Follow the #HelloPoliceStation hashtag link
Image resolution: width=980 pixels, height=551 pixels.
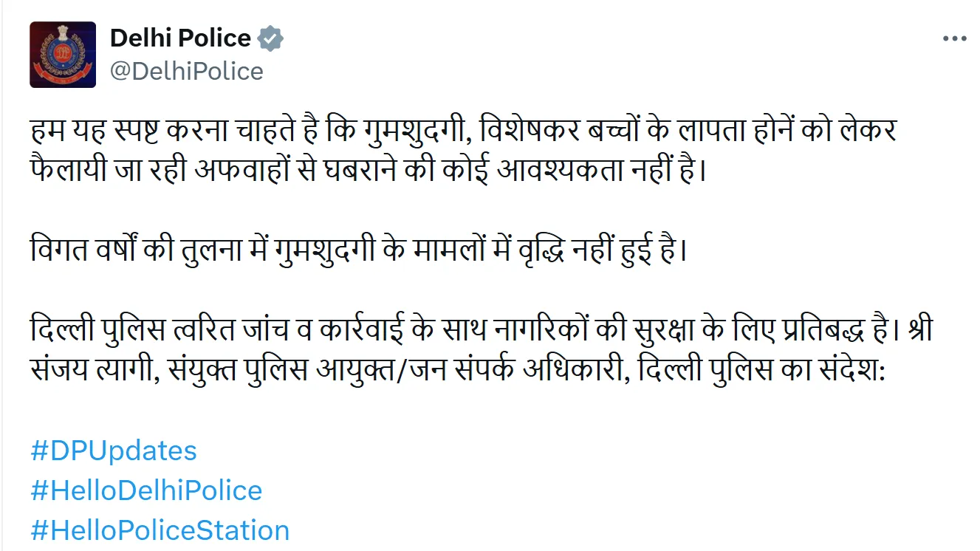click(160, 530)
